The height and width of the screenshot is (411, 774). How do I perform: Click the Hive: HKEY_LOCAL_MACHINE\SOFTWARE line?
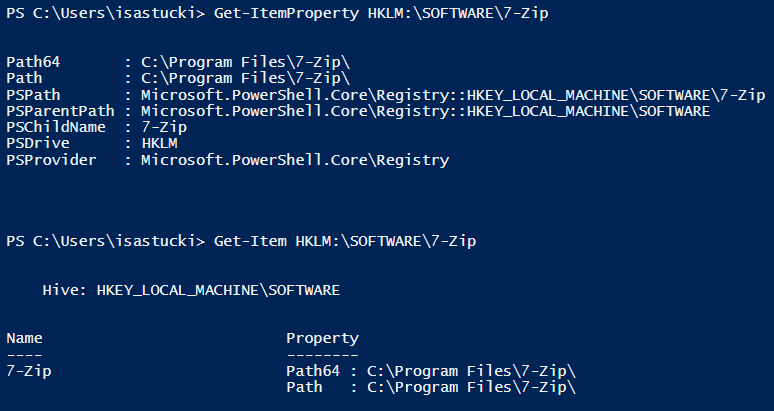coord(191,290)
